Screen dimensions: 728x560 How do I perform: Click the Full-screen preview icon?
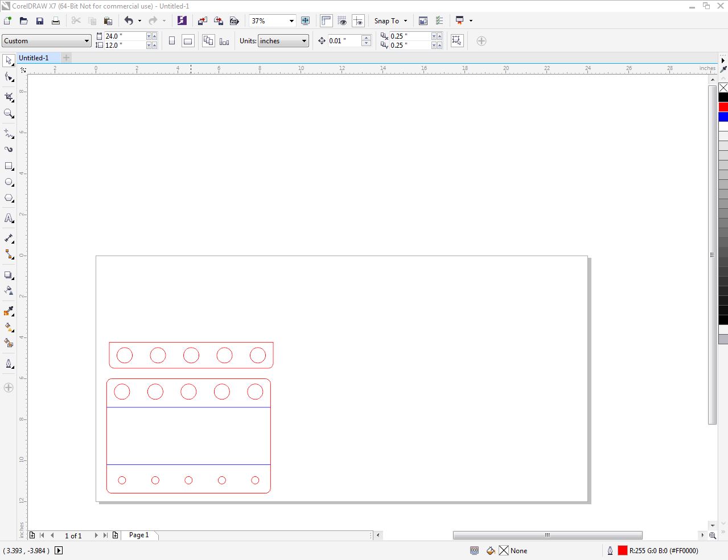306,21
